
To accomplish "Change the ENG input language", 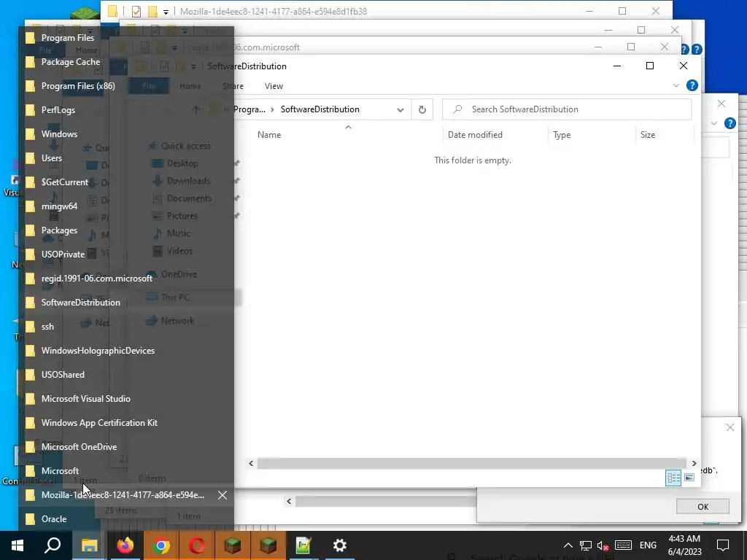I will pos(648,545).
